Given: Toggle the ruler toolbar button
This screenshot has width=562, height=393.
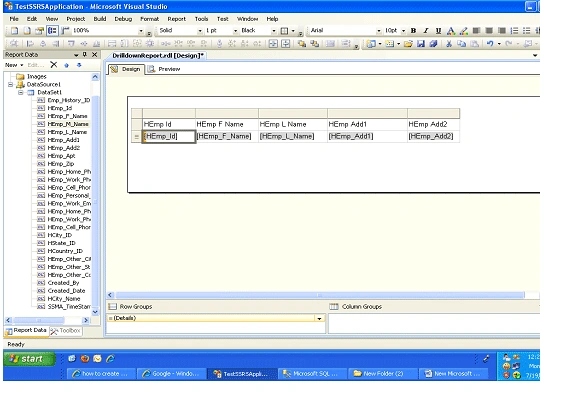Looking at the screenshot, I should [x=65, y=31].
